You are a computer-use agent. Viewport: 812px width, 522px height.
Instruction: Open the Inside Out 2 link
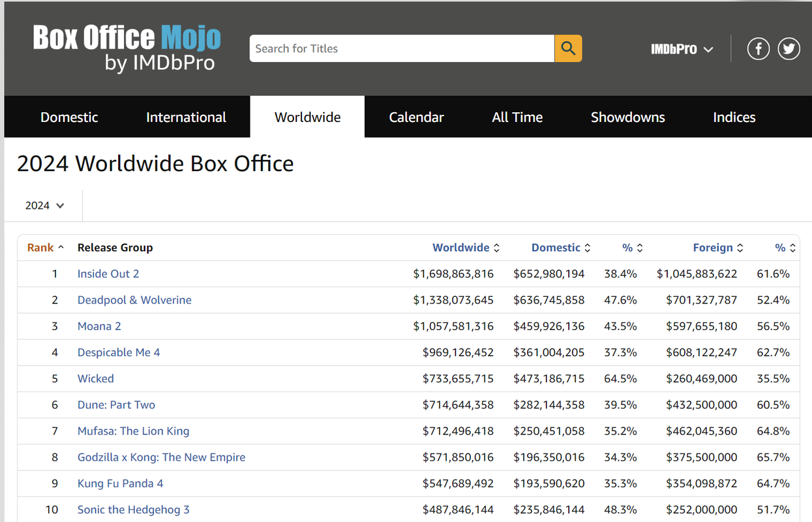108,274
